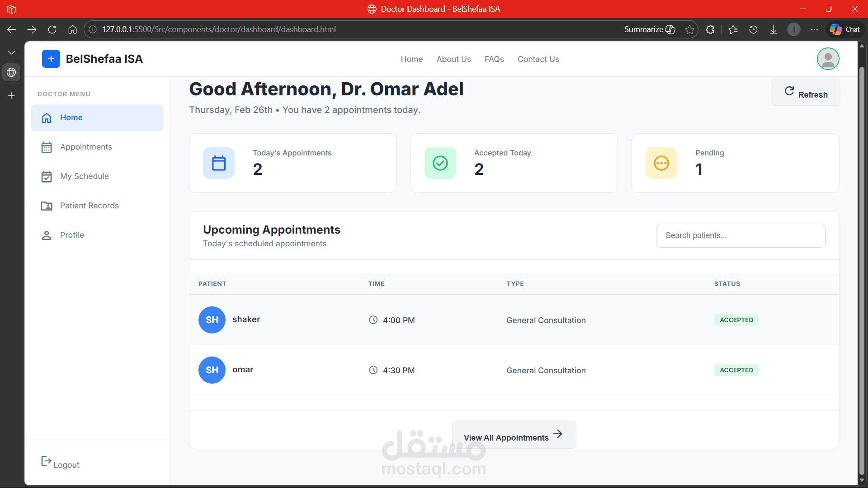Open browser downloads arrow icon
This screenshot has width=868, height=488.
[774, 29]
